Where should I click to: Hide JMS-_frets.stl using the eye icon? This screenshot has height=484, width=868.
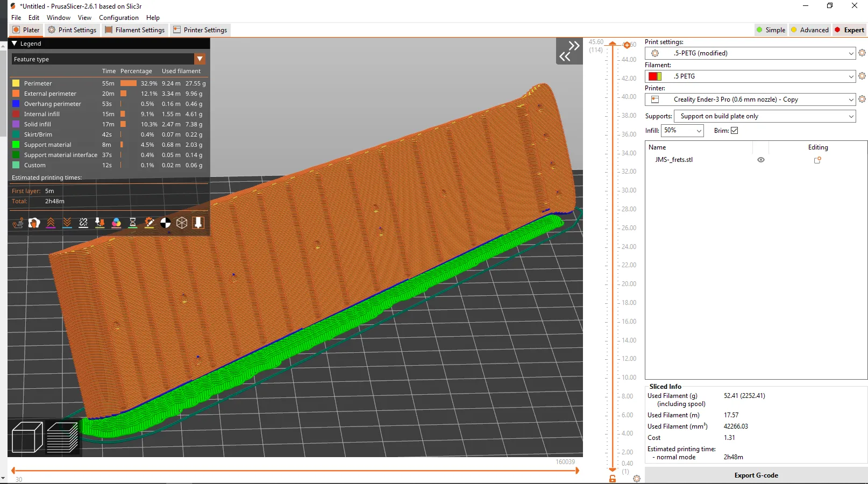coord(761,160)
